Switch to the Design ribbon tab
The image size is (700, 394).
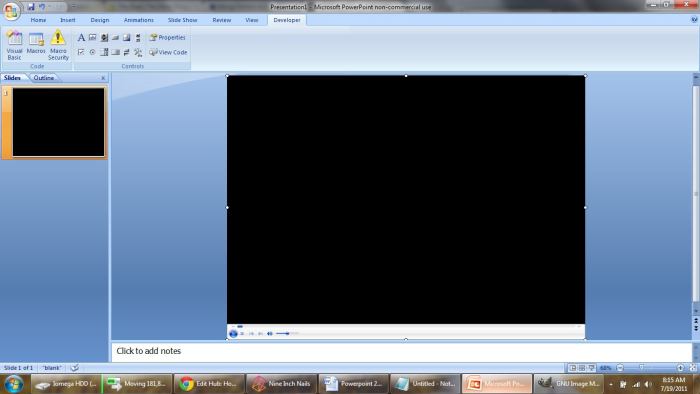(x=100, y=20)
